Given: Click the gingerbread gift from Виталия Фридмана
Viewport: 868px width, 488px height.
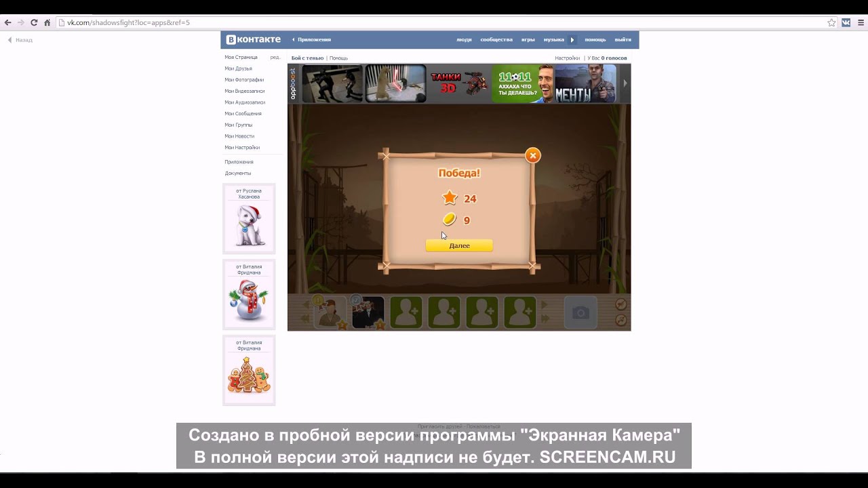Looking at the screenshot, I should 249,374.
